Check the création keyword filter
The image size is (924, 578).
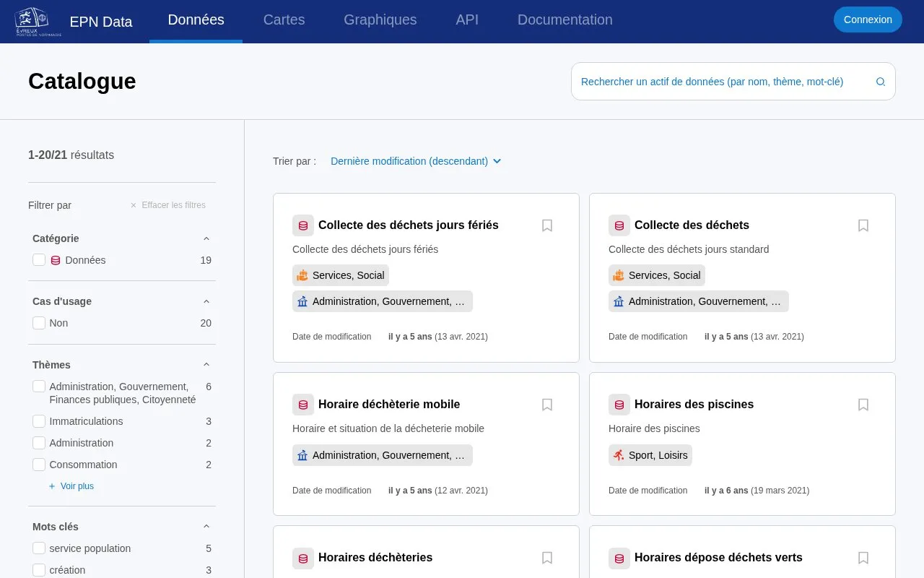pyautogui.click(x=39, y=570)
